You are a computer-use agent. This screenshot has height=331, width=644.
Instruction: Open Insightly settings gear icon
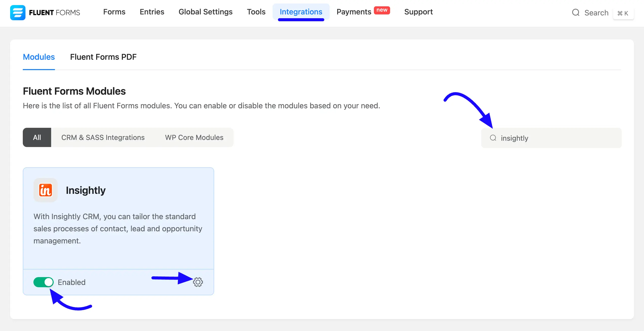coord(198,282)
